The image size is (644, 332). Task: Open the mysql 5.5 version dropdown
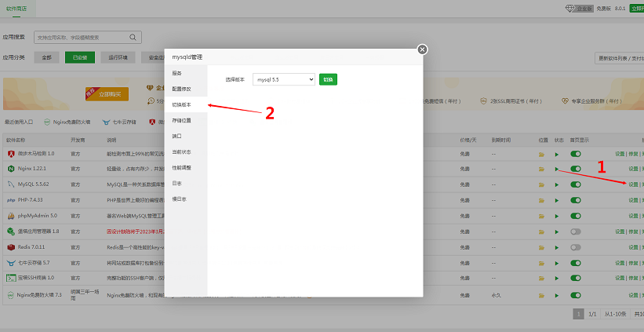pyautogui.click(x=283, y=79)
